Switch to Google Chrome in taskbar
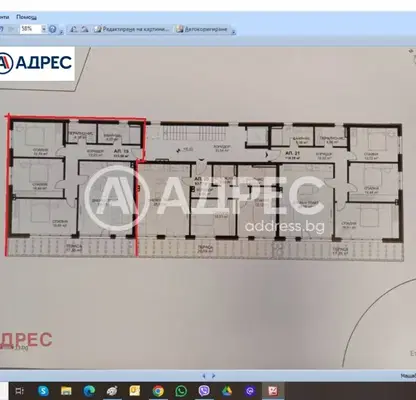 [158, 391]
